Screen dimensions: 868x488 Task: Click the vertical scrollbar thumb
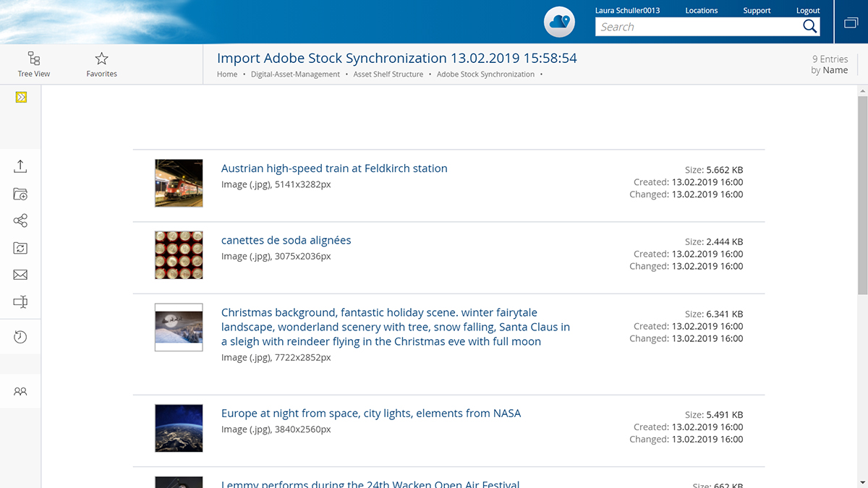click(862, 195)
